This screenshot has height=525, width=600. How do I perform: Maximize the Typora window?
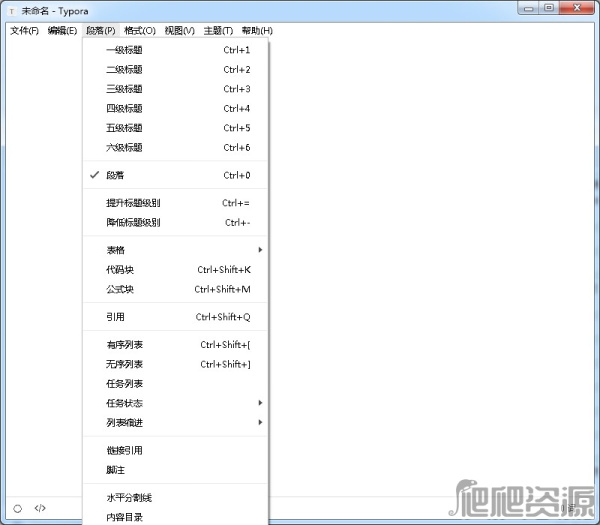[x=549, y=8]
